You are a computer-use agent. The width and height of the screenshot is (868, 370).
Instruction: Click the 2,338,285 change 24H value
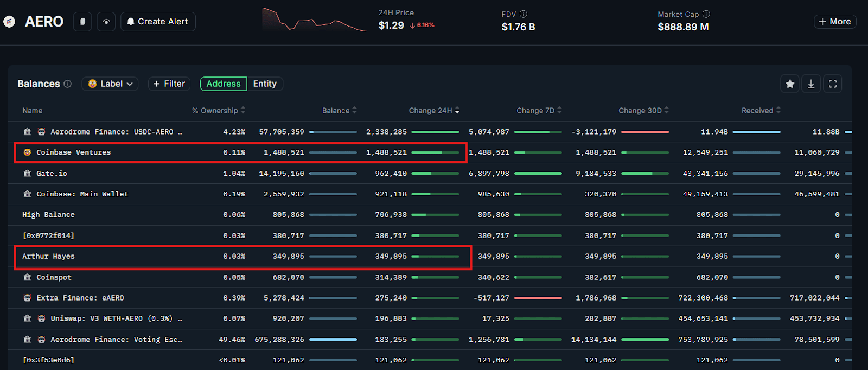tap(386, 132)
